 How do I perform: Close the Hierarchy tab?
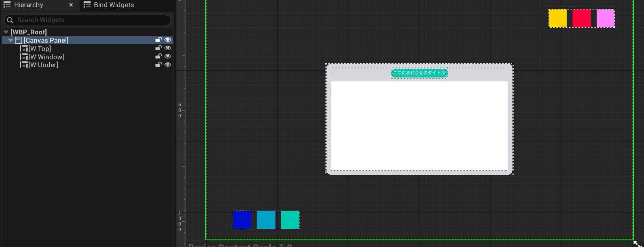pyautogui.click(x=71, y=5)
